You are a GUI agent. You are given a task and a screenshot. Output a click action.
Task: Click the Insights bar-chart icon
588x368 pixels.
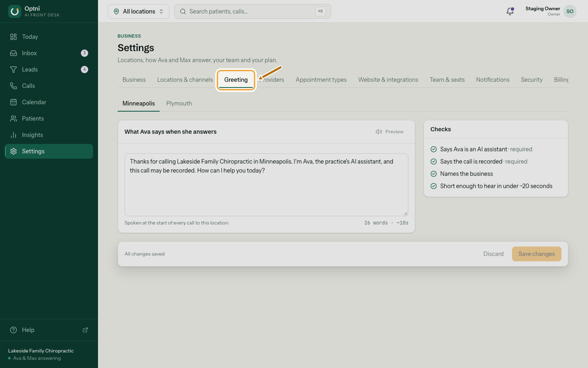click(x=13, y=135)
